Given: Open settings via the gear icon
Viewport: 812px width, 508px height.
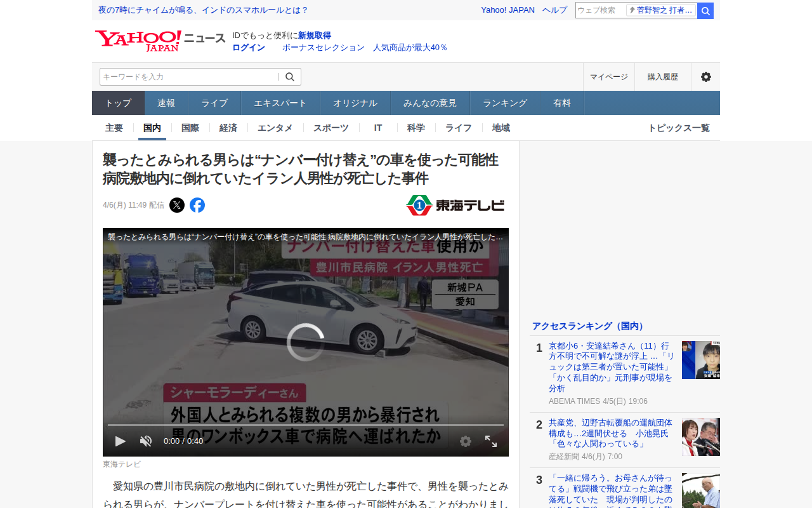Looking at the screenshot, I should point(705,77).
